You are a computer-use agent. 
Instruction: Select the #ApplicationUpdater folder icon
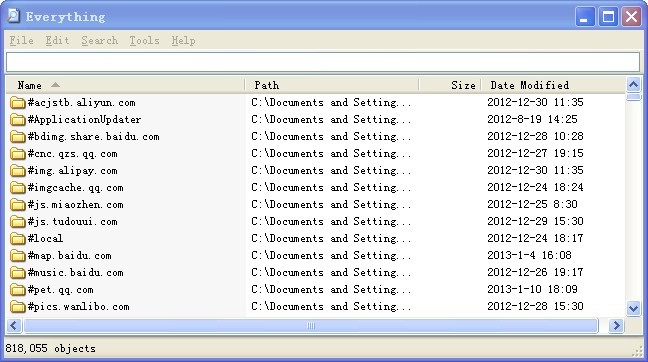click(17, 119)
